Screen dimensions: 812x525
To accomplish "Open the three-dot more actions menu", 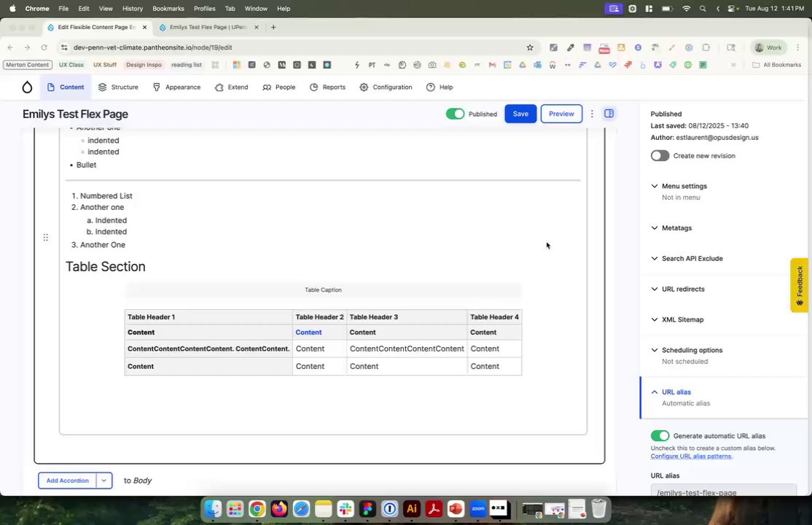I will point(592,114).
